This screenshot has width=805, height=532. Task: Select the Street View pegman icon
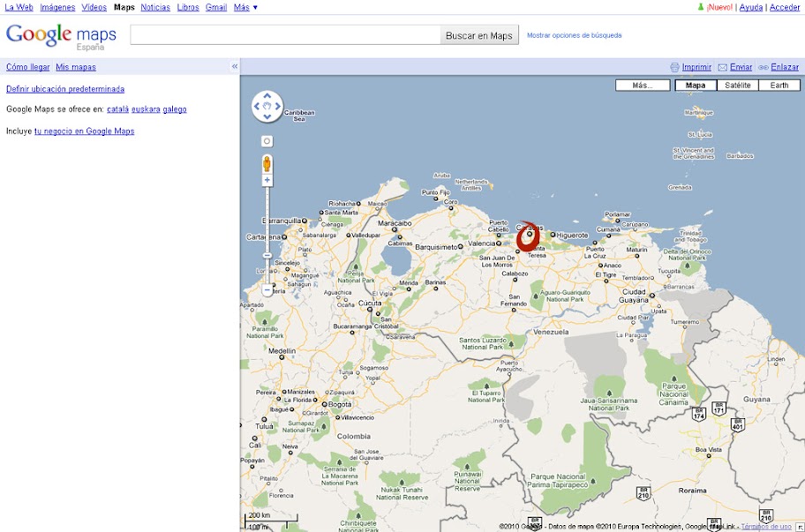click(x=267, y=164)
